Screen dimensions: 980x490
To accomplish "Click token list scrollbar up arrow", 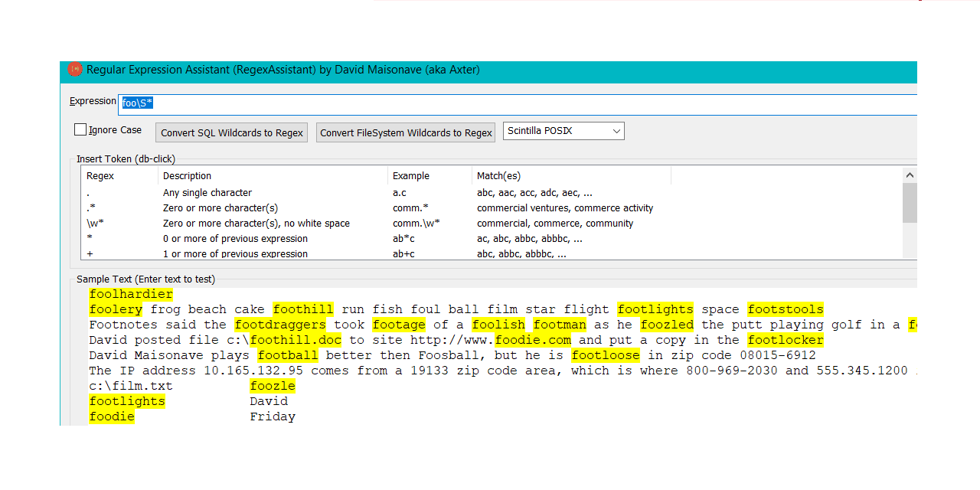I will coord(910,175).
